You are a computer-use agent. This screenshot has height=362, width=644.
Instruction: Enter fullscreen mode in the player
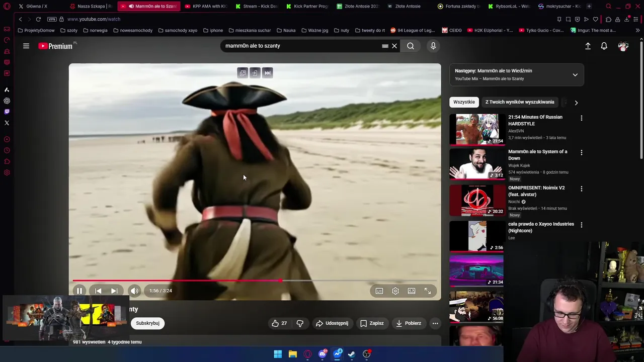pos(428,291)
